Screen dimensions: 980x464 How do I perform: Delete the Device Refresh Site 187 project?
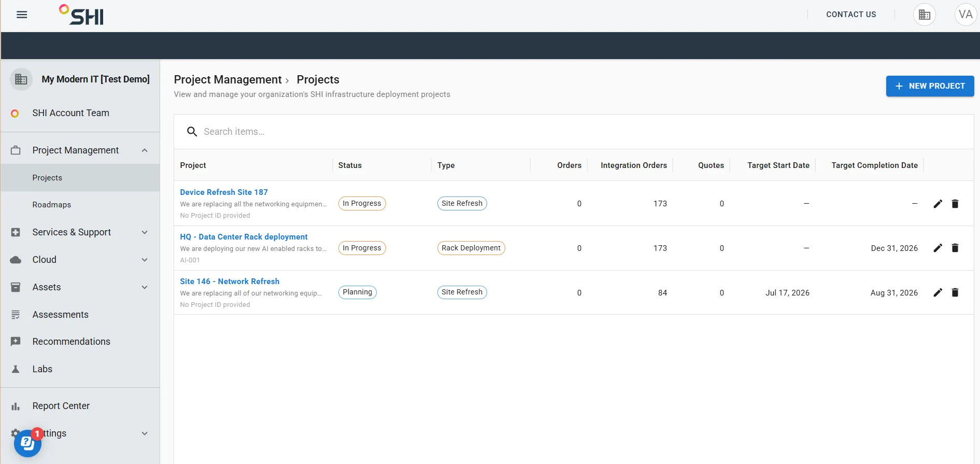point(955,204)
